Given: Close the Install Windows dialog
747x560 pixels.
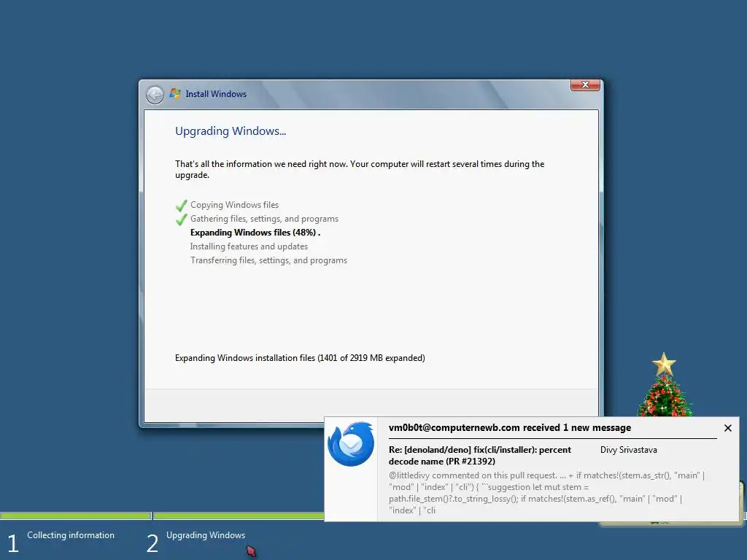Looking at the screenshot, I should pyautogui.click(x=585, y=85).
